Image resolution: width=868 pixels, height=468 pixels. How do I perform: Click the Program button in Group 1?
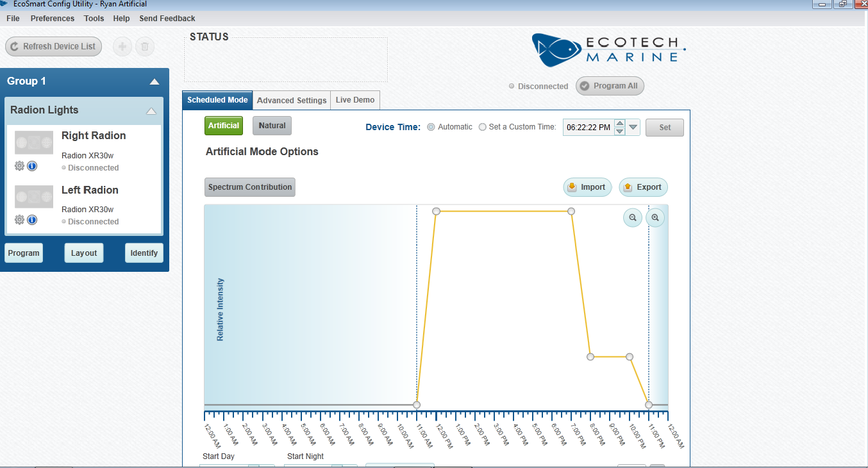[24, 253]
